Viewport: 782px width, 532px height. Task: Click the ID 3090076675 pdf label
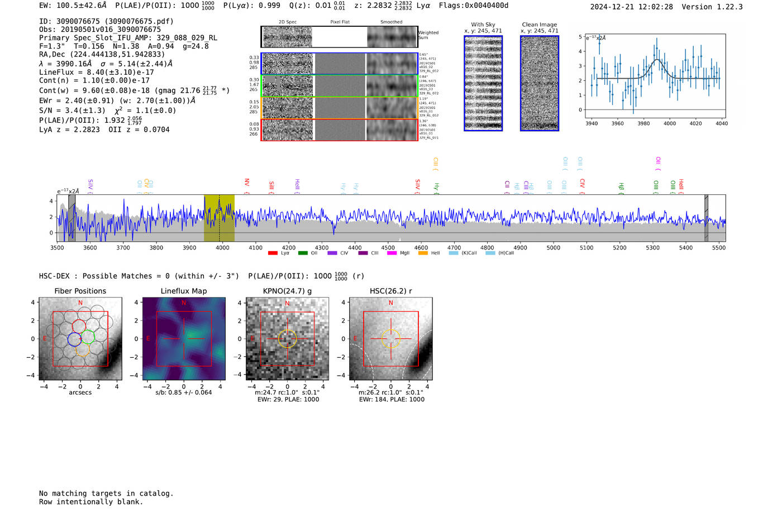coord(106,21)
